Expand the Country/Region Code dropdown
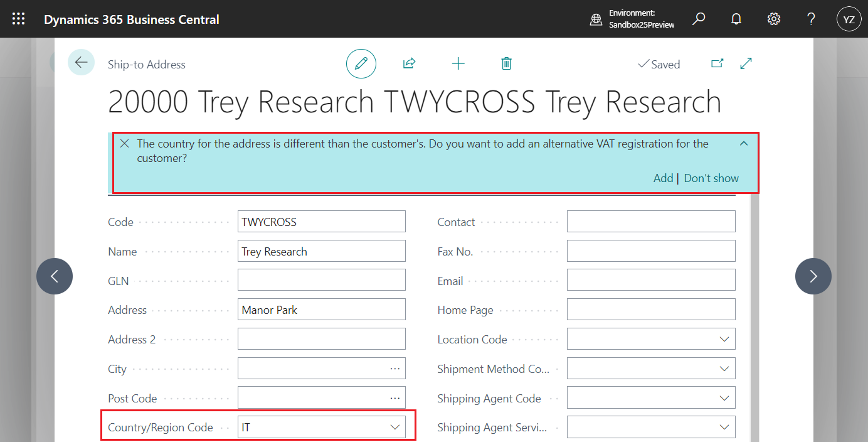This screenshot has width=868, height=442. [x=395, y=428]
